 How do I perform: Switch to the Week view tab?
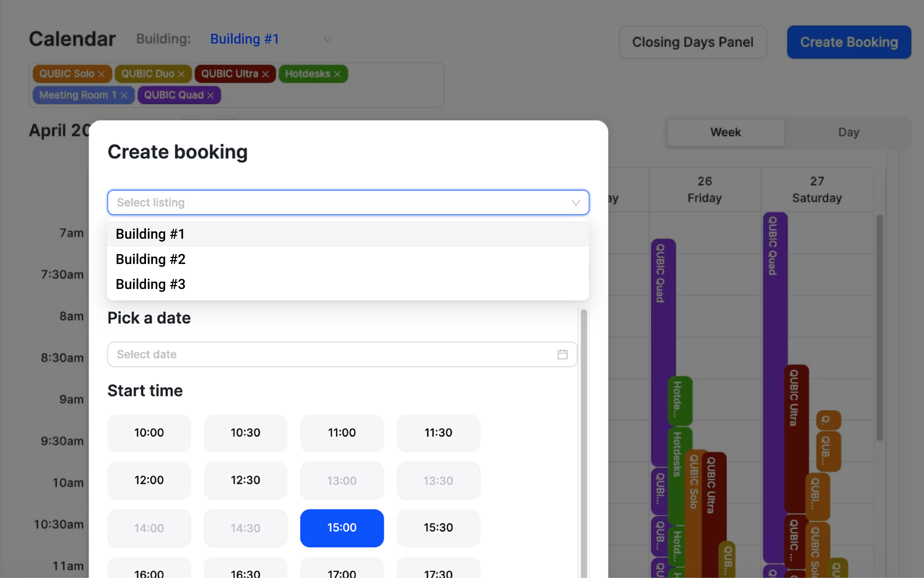(725, 132)
